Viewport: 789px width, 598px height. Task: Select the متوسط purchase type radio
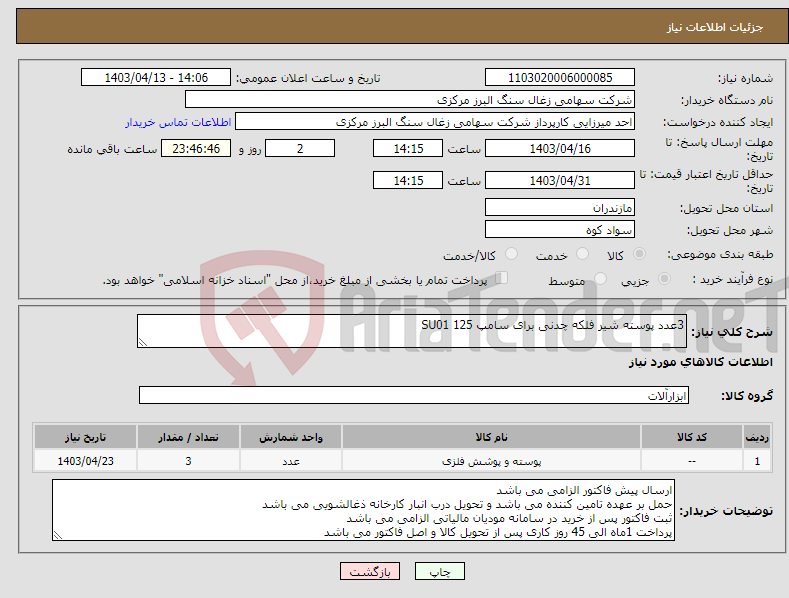tap(600, 279)
